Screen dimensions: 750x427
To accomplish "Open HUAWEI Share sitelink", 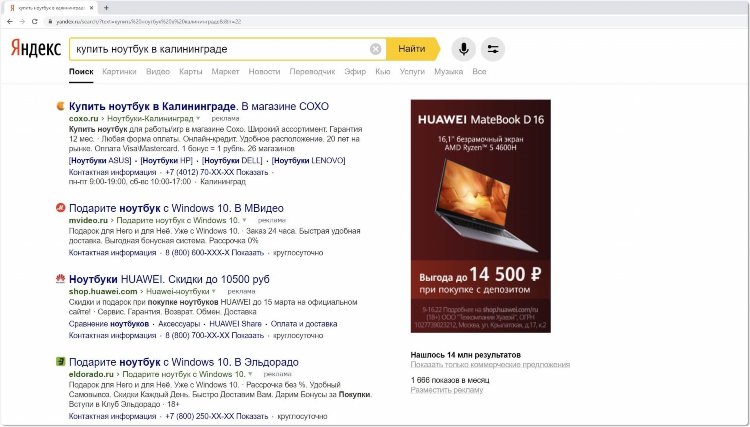I will [235, 324].
